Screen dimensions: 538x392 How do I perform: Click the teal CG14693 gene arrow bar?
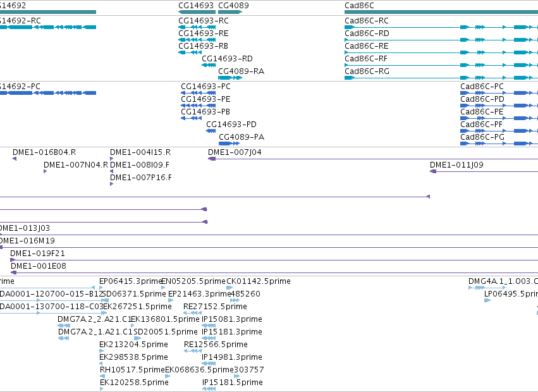[x=197, y=12]
